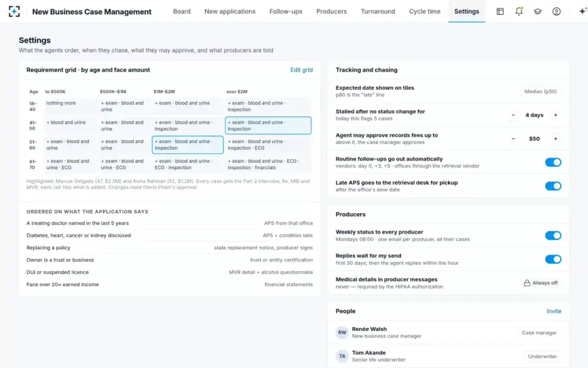Click Invite in the People panel
Viewport: 588px width, 368px height.
point(554,311)
